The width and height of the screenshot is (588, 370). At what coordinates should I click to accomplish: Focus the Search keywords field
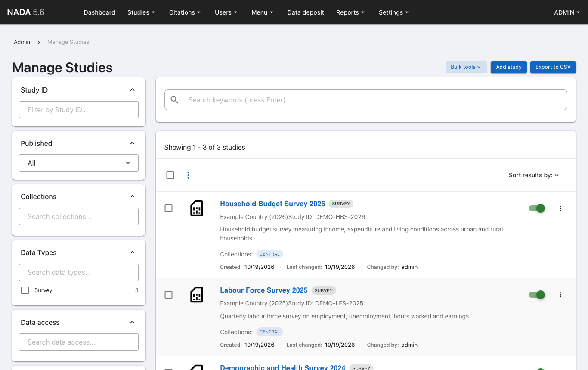(x=366, y=100)
